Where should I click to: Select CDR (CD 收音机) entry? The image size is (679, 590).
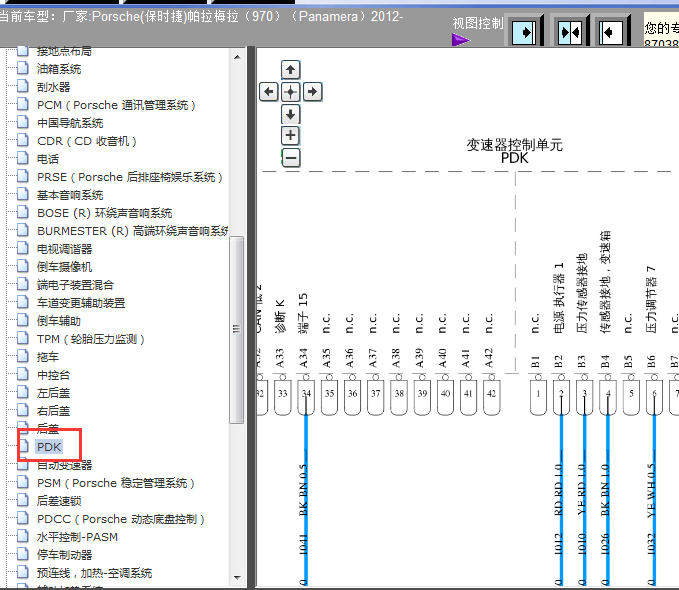[87, 141]
